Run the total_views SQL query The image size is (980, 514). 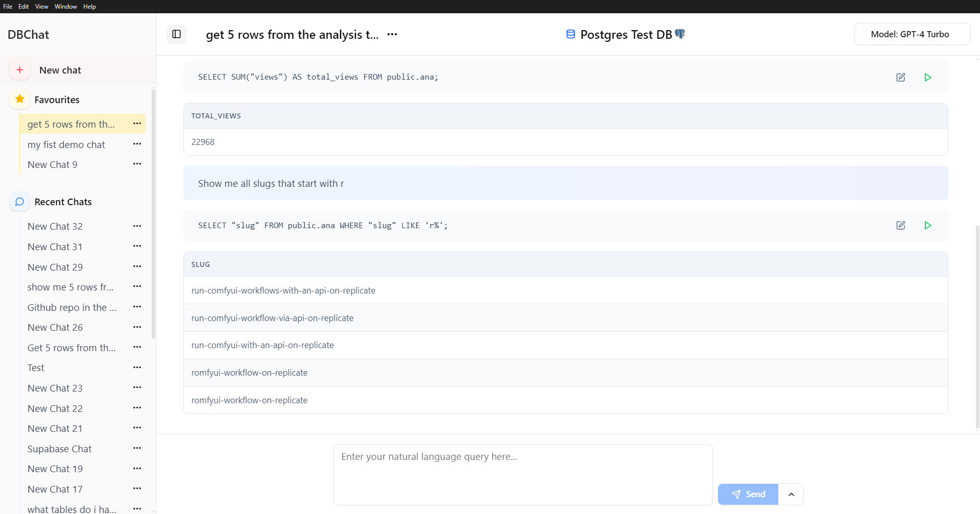928,77
